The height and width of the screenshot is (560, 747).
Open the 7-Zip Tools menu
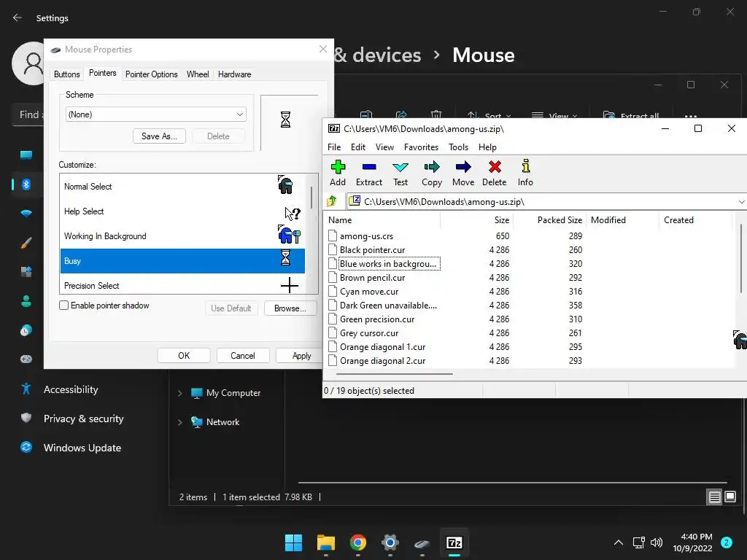pyautogui.click(x=458, y=147)
